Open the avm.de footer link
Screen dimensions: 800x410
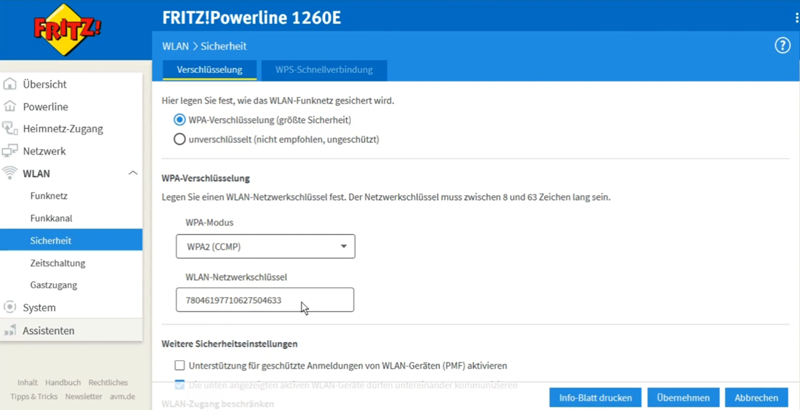pyautogui.click(x=122, y=396)
